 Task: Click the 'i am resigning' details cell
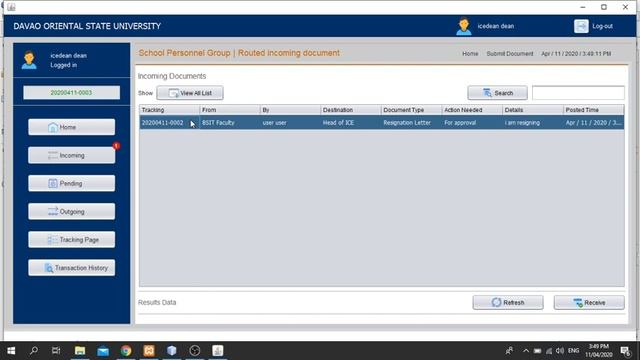533,122
